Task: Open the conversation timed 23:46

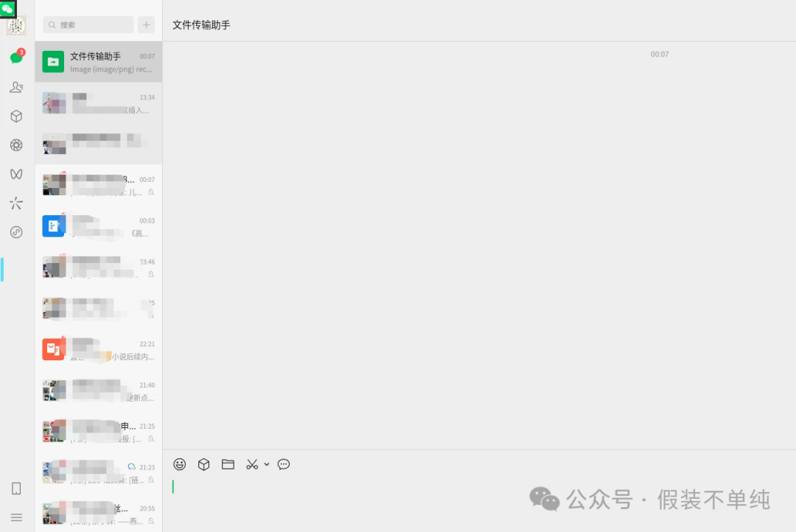Action: click(99, 267)
